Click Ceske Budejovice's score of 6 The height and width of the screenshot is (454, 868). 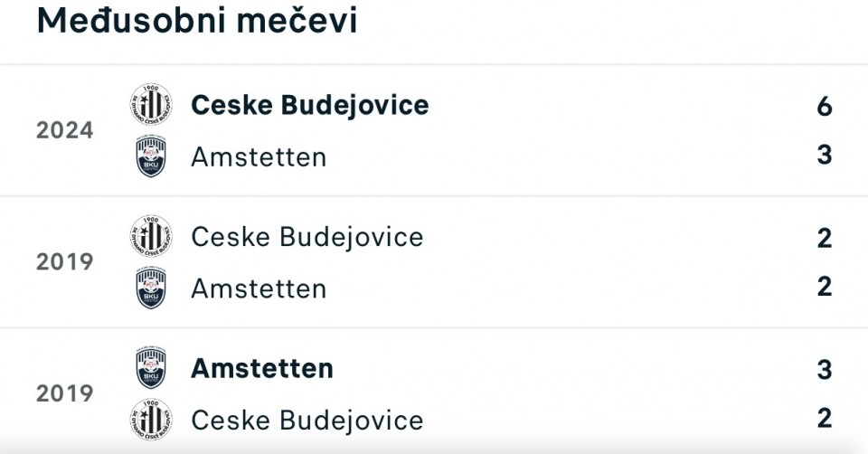(x=824, y=107)
